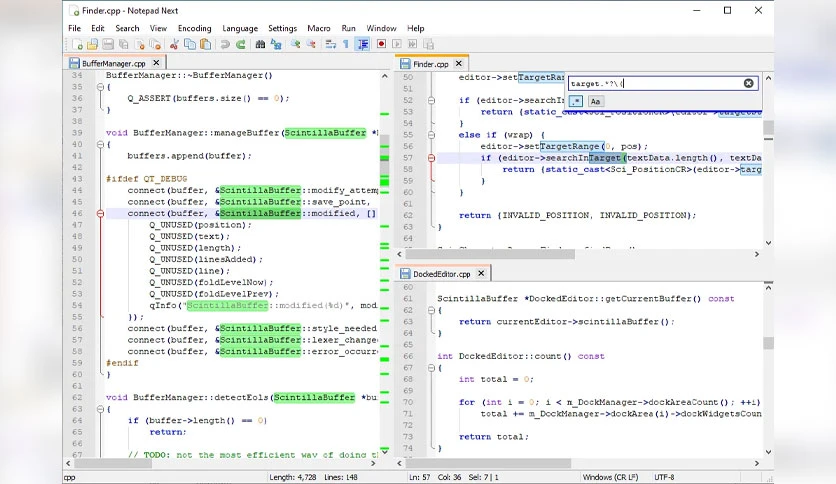Click the Replace toolbar icon
The width and height of the screenshot is (836, 484).
pyautogui.click(x=276, y=44)
